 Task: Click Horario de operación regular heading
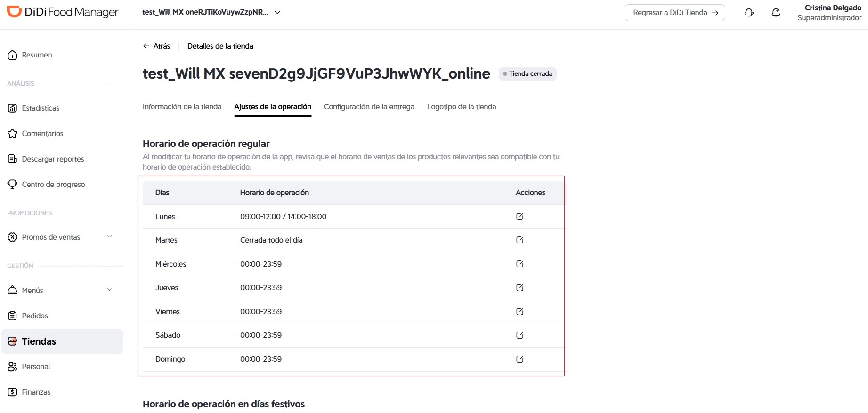coord(206,144)
